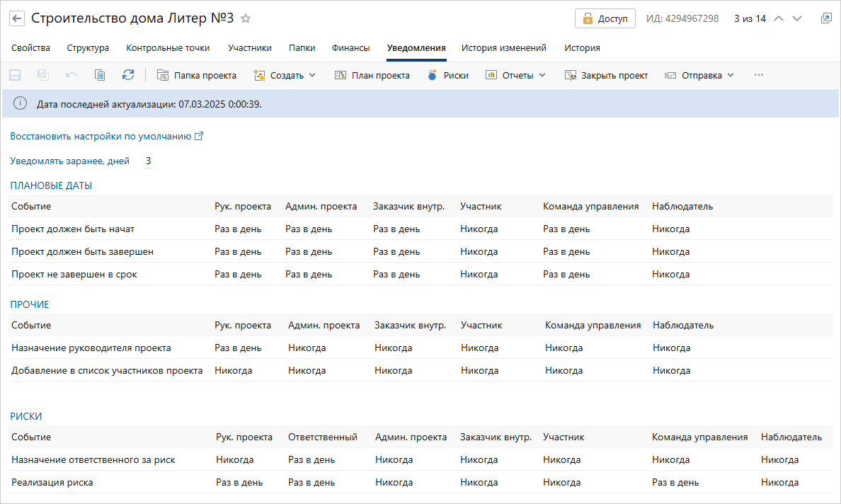Click Уведомлять заранее, дней label

click(x=69, y=161)
